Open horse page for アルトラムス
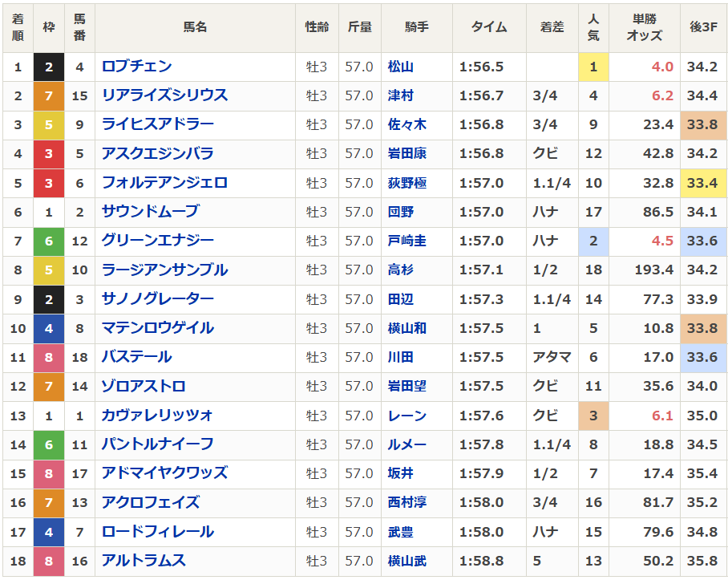The width and height of the screenshot is (728, 580). (x=144, y=561)
